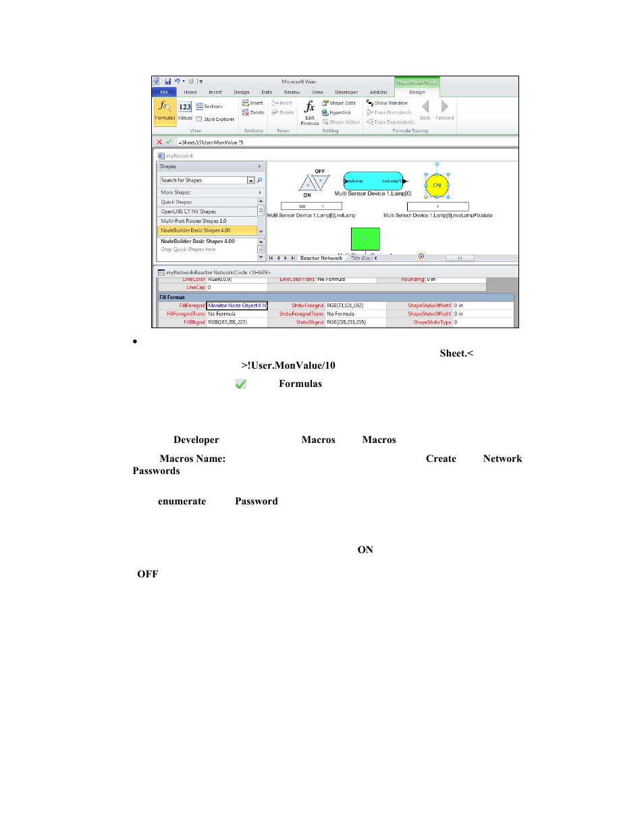This screenshot has height=834, width=644.
Task: Select the Title Block page tab
Action: (x=360, y=258)
